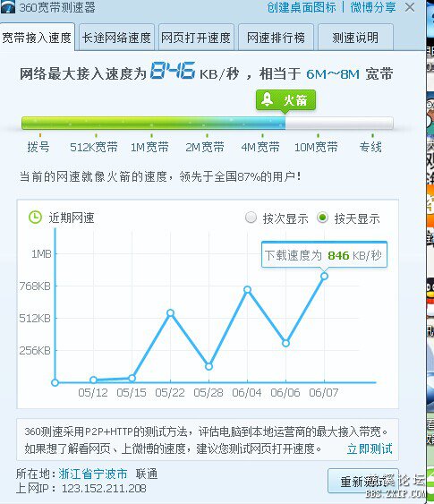
Task: Open the 网页打开速度 tab
Action: (x=196, y=38)
